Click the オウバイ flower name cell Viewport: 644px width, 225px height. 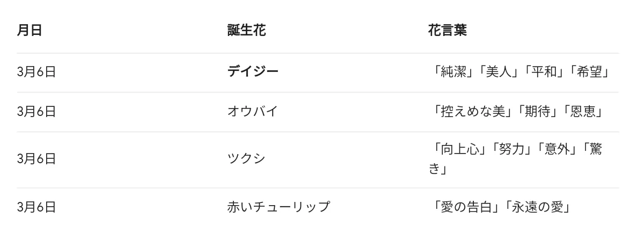(x=253, y=111)
